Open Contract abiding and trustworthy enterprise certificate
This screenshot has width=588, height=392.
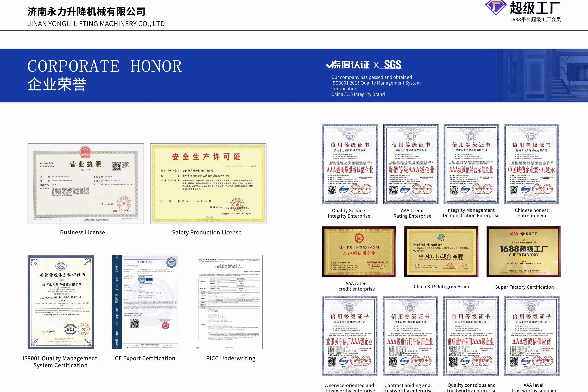point(410,336)
